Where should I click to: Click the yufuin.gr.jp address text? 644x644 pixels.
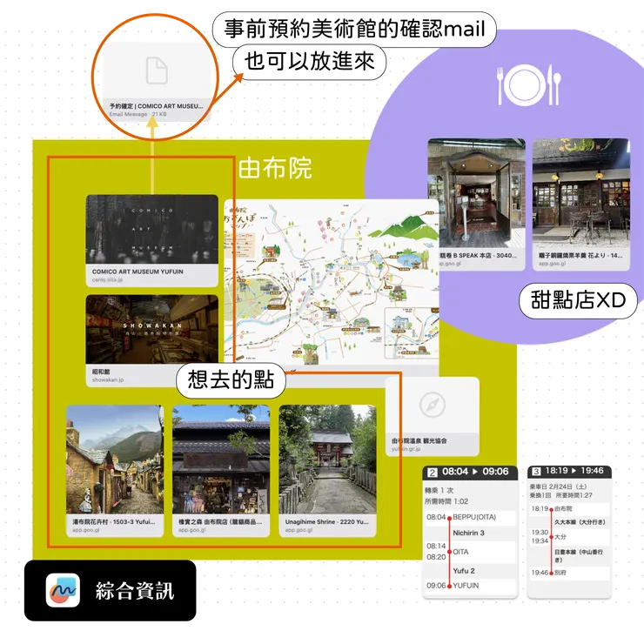[x=406, y=449]
